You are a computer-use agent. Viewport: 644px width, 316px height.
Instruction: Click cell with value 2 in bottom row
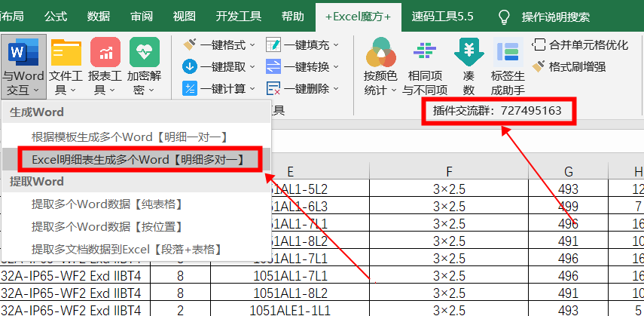[x=180, y=310]
